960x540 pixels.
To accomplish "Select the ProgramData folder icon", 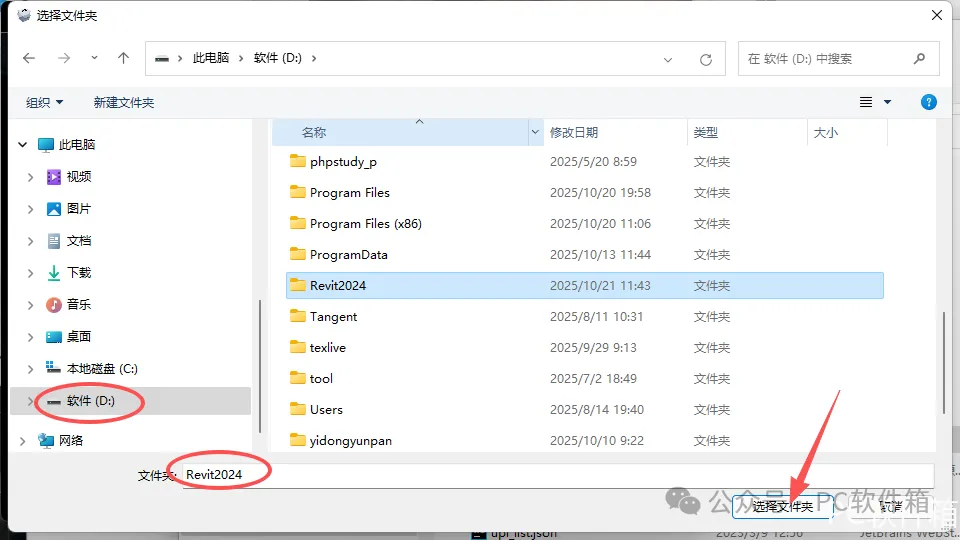I will point(298,253).
